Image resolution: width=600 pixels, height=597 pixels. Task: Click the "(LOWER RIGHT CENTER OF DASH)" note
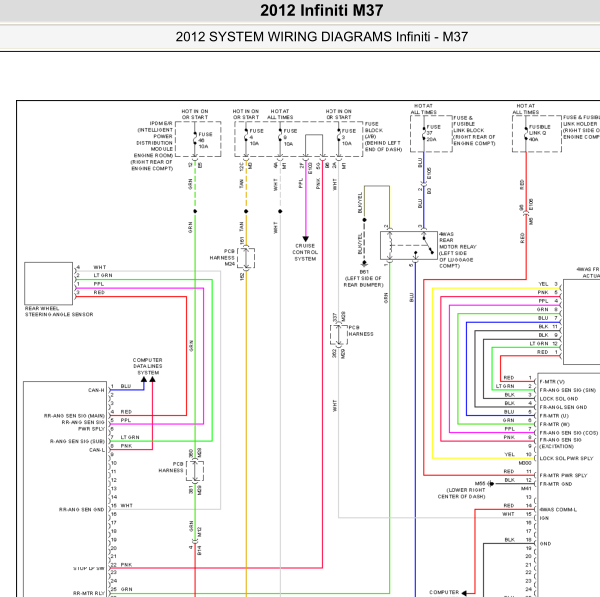point(461,493)
